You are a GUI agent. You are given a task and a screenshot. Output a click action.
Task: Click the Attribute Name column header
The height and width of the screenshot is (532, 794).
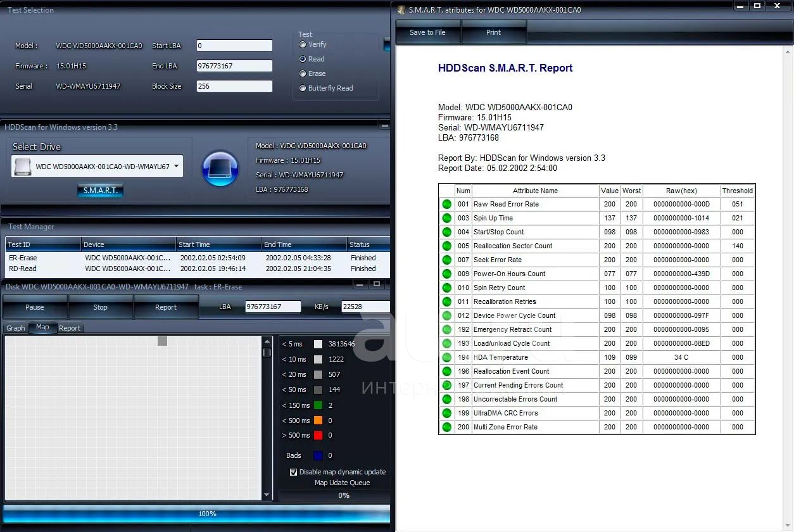coord(536,191)
